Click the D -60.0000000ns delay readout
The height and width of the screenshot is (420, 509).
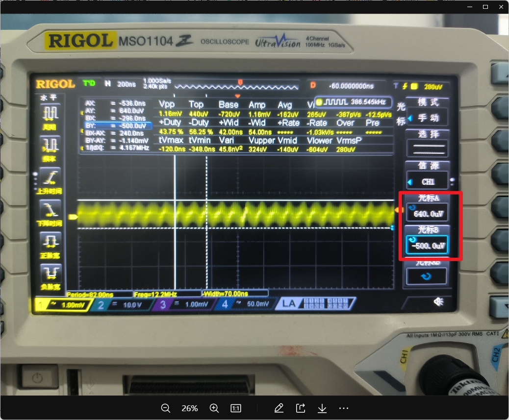tap(341, 86)
